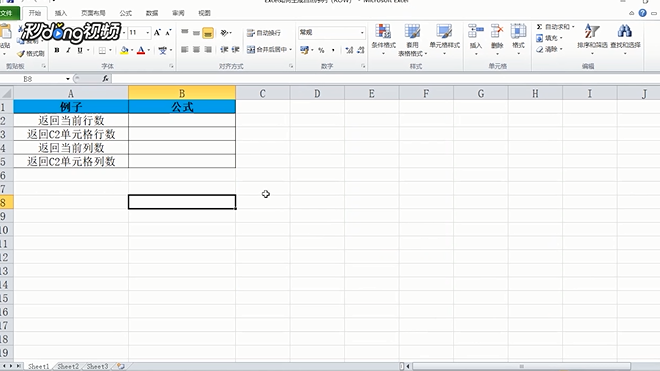Switch to the Formulas (公式) tab
The image size is (660, 371).
pyautogui.click(x=125, y=13)
